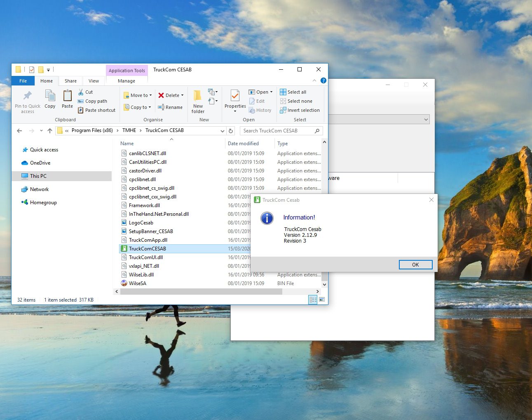Screen dimensions: 532x420
Task: Switch to details view toggle
Action: point(313,300)
